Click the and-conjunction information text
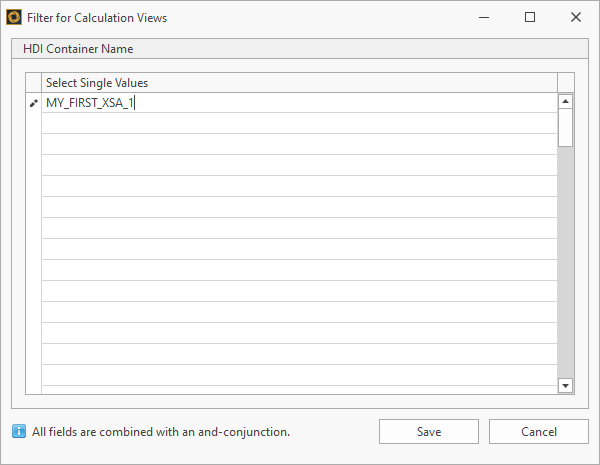 tap(161, 432)
